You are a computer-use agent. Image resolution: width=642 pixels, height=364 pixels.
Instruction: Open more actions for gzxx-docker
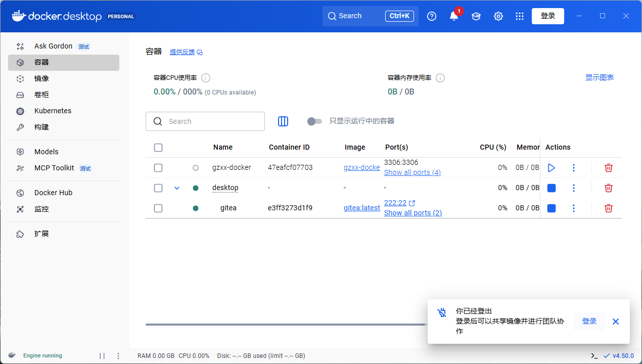(574, 168)
